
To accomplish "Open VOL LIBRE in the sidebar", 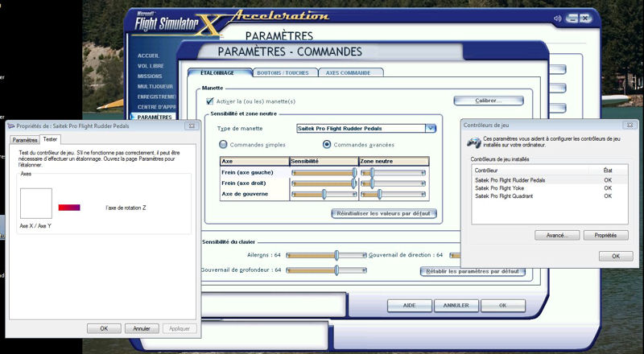I will [151, 66].
